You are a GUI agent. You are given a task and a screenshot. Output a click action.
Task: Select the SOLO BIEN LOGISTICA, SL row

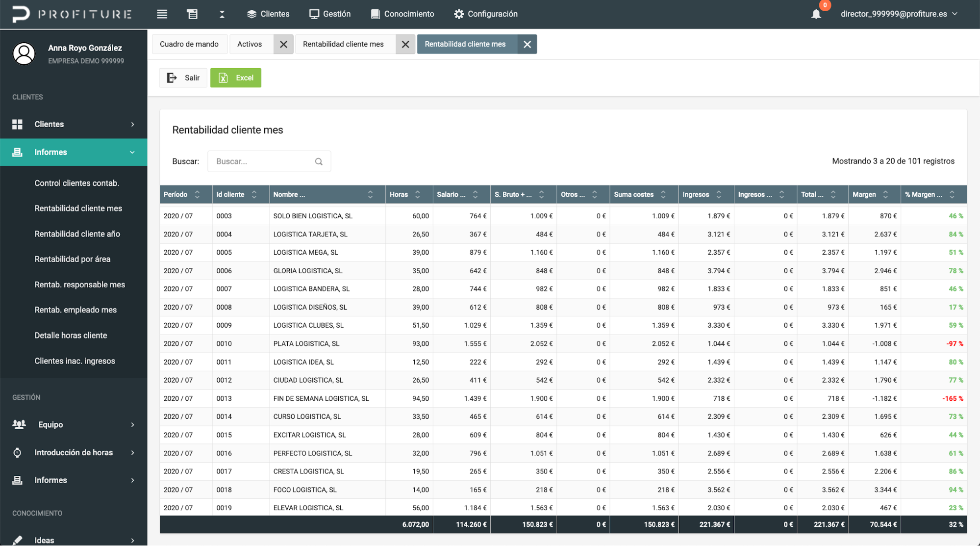pyautogui.click(x=563, y=216)
